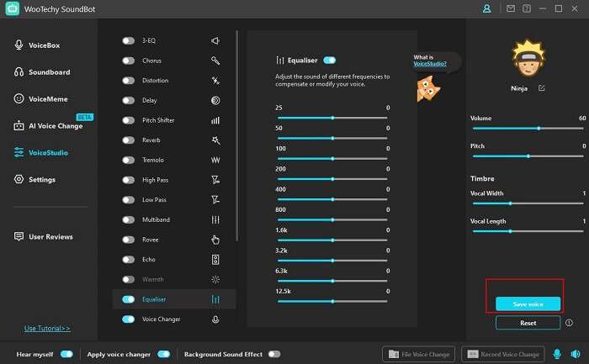This screenshot has width=589, height=364.
Task: Click the Low Pass filter icon
Action: click(x=215, y=199)
